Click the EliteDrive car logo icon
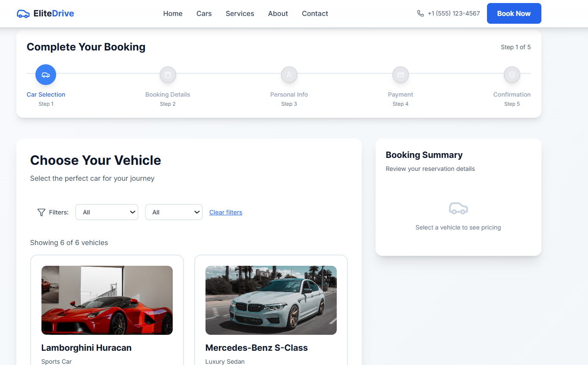Screen dimensions: 588x365 (x=23, y=14)
